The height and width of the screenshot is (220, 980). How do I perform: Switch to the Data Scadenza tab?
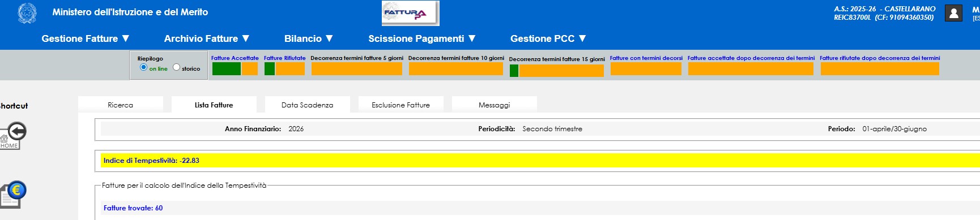click(308, 105)
